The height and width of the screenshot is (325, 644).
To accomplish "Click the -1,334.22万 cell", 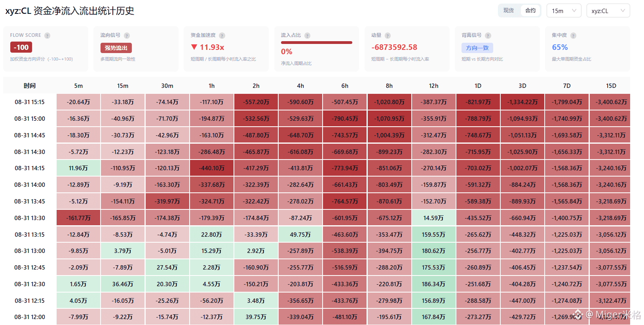I will pos(522,102).
